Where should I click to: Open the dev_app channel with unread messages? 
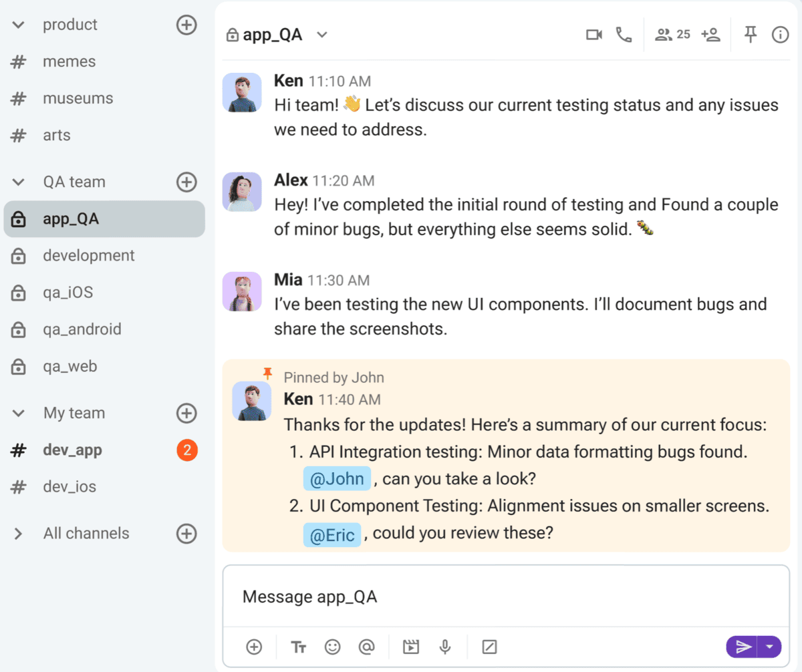pos(74,450)
